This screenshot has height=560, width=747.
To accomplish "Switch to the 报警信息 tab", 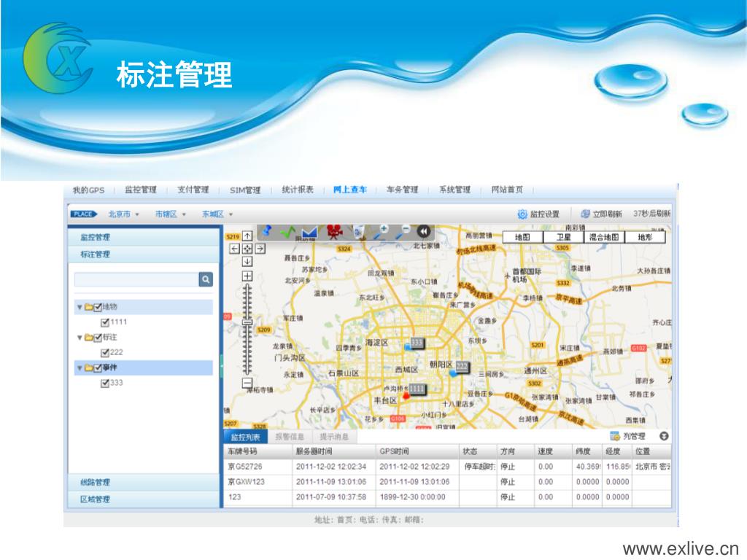I will click(290, 437).
